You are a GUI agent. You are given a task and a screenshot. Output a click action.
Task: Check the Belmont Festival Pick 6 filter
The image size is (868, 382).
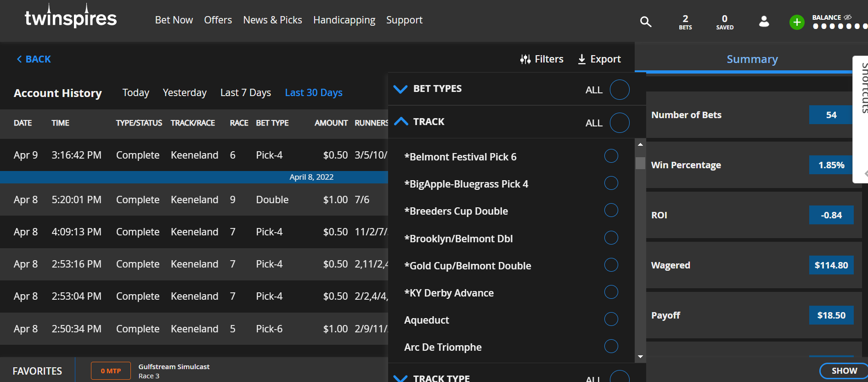click(x=611, y=156)
